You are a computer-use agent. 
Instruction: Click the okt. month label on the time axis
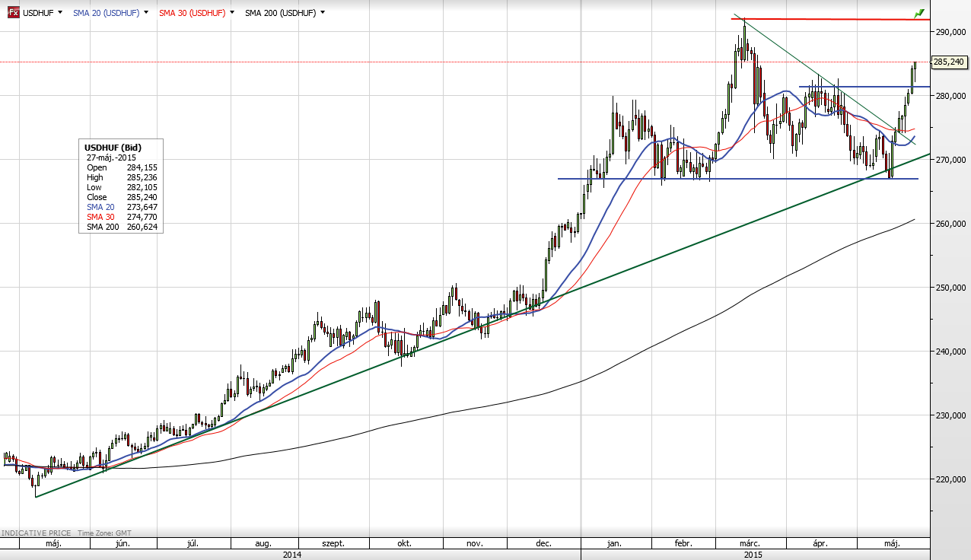404,544
